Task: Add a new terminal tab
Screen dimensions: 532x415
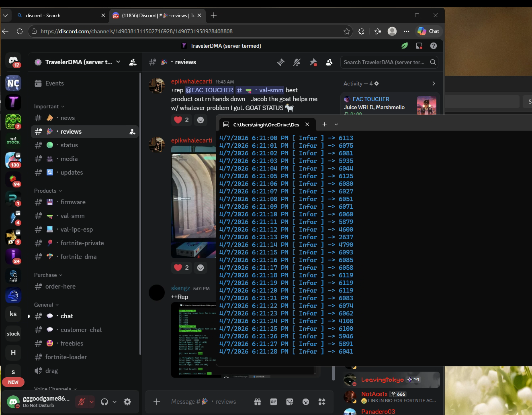Action: point(324,124)
